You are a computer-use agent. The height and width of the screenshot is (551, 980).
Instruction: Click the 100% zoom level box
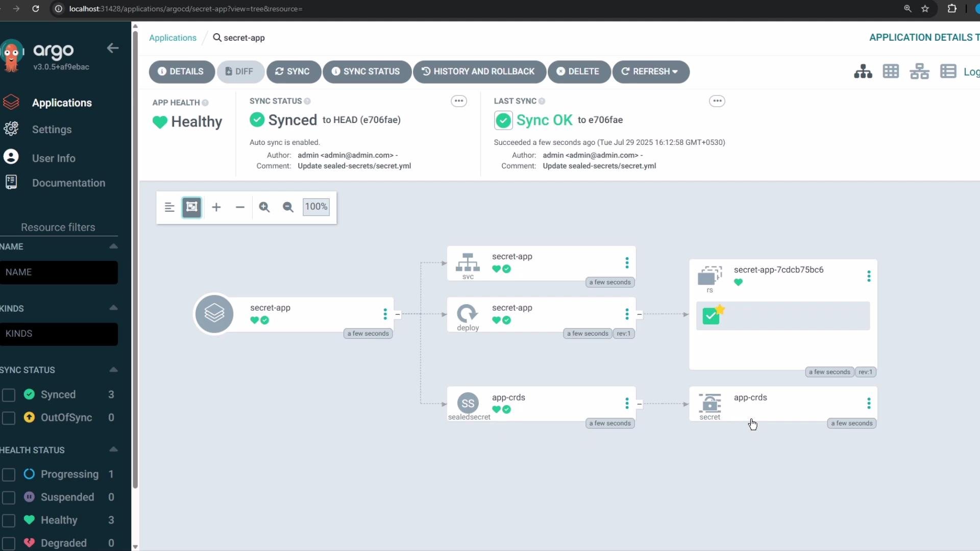[x=316, y=207]
